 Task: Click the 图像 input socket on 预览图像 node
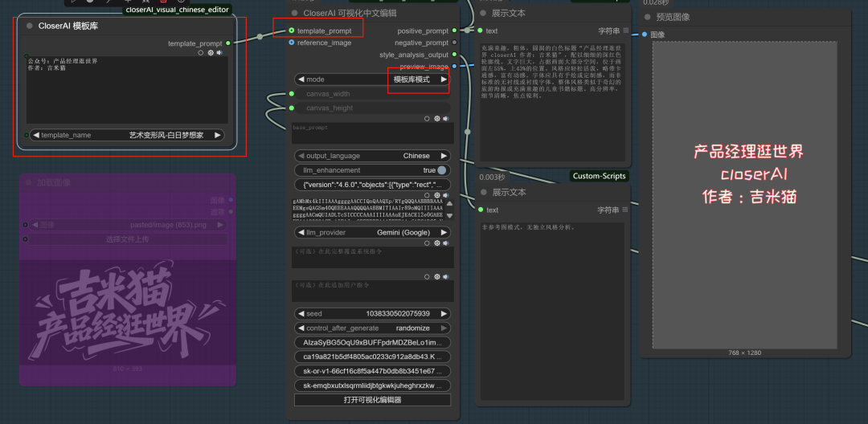(645, 35)
